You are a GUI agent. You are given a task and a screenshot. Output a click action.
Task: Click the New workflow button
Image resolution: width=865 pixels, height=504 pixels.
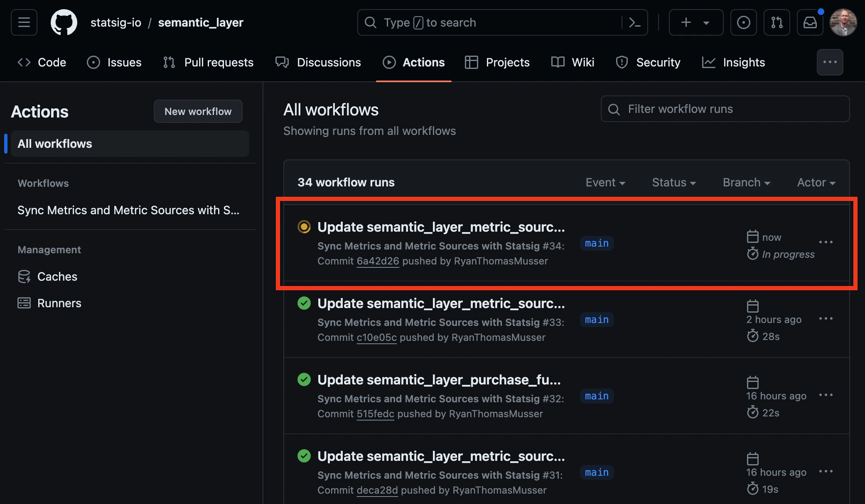tap(198, 111)
